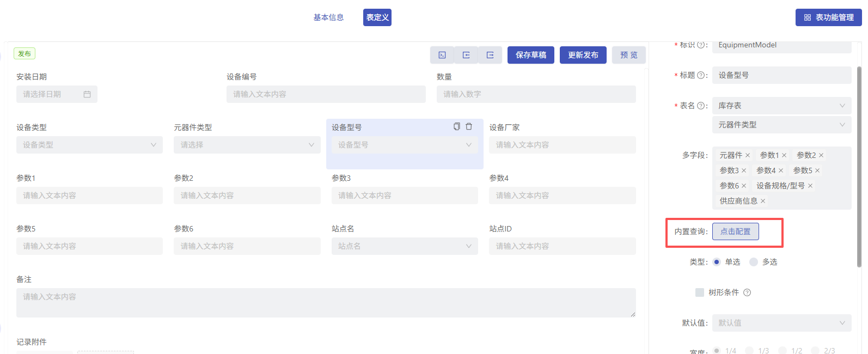868x354 pixels.
Task: Focus the 站点ID text input
Action: coord(563,246)
